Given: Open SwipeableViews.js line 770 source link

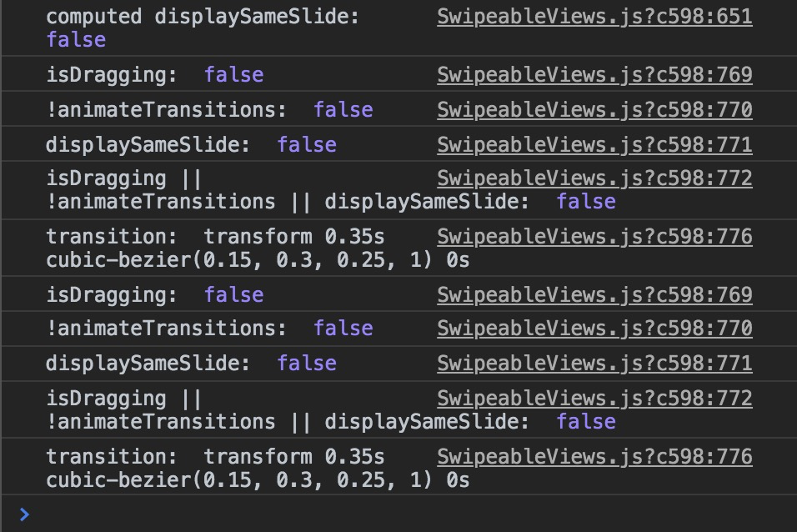Looking at the screenshot, I should 594,109.
